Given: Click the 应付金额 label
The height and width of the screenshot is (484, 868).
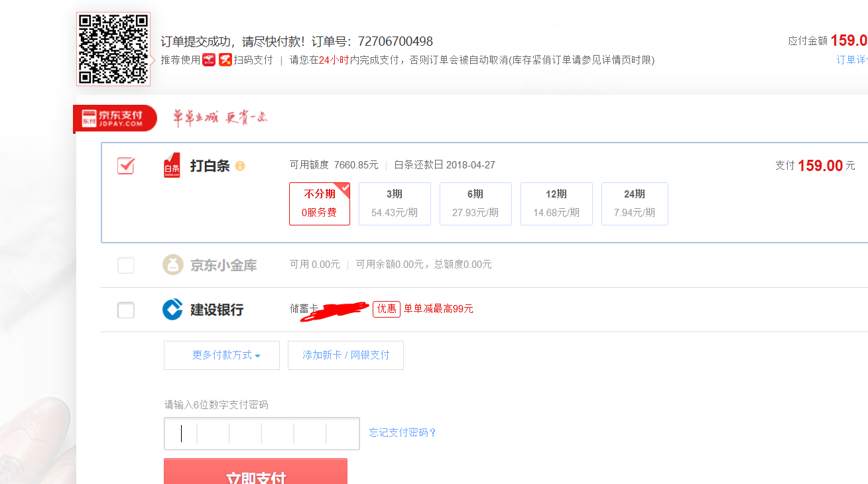Looking at the screenshot, I should 808,40.
